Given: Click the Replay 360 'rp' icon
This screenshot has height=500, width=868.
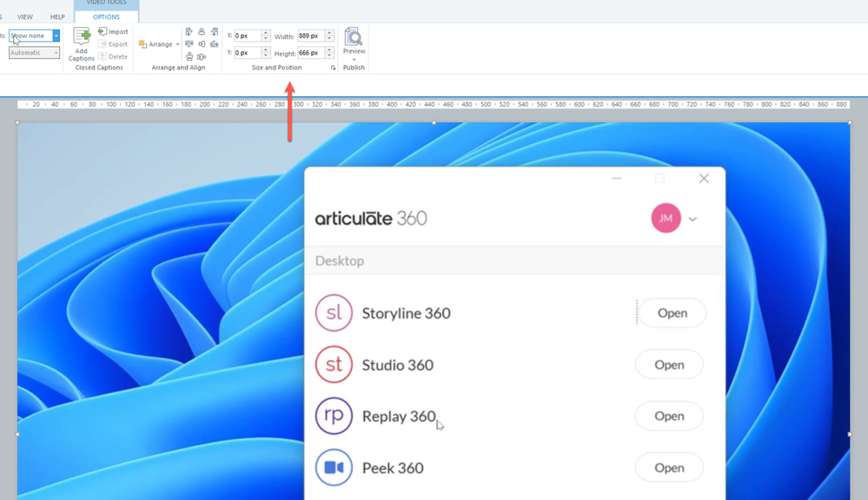Looking at the screenshot, I should coord(334,416).
